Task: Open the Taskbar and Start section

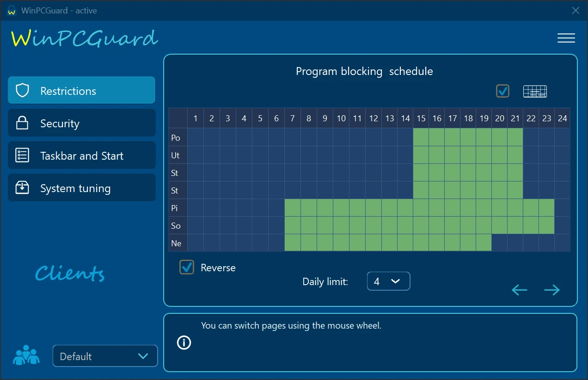Action: click(x=81, y=155)
